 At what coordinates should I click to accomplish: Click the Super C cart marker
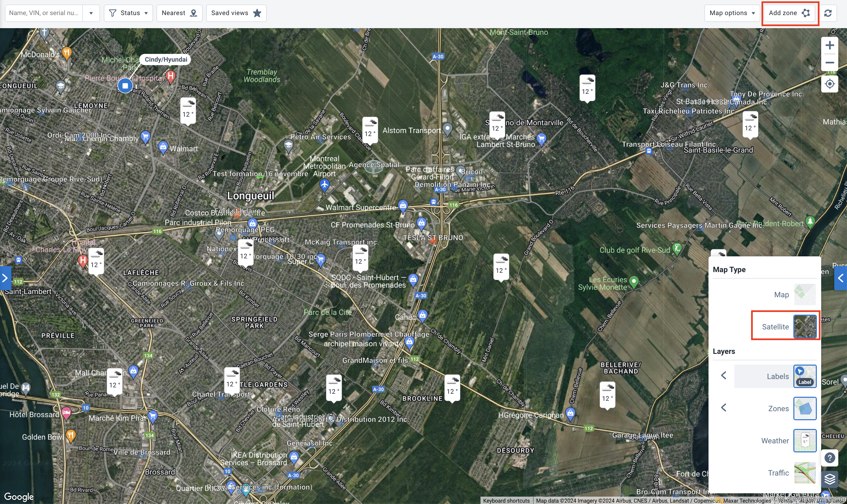tap(320, 260)
